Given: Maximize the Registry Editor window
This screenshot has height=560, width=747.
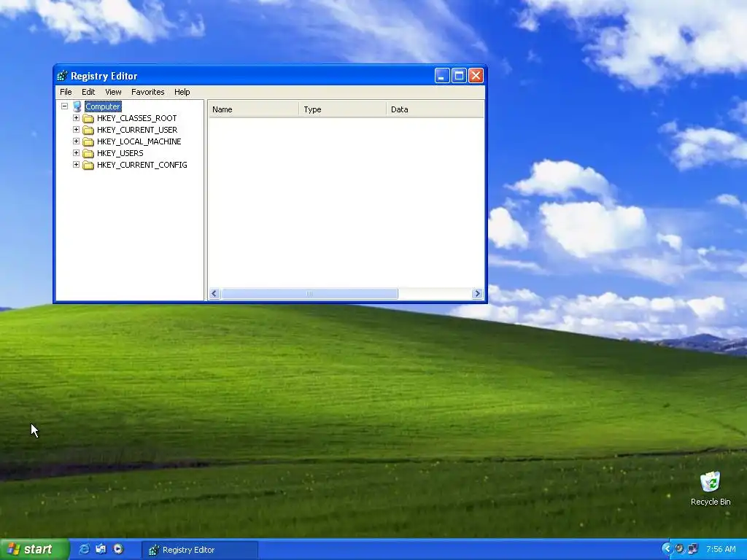Looking at the screenshot, I should 459,76.
